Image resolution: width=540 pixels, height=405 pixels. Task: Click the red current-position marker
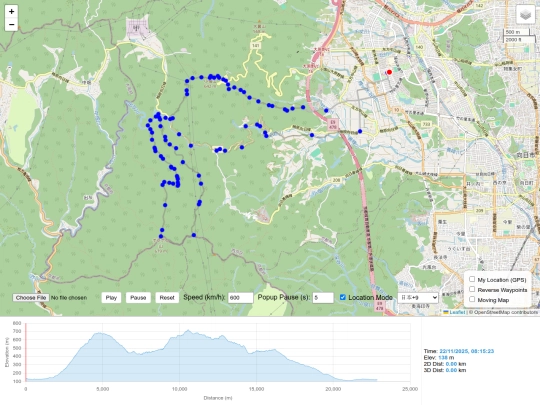coord(389,72)
